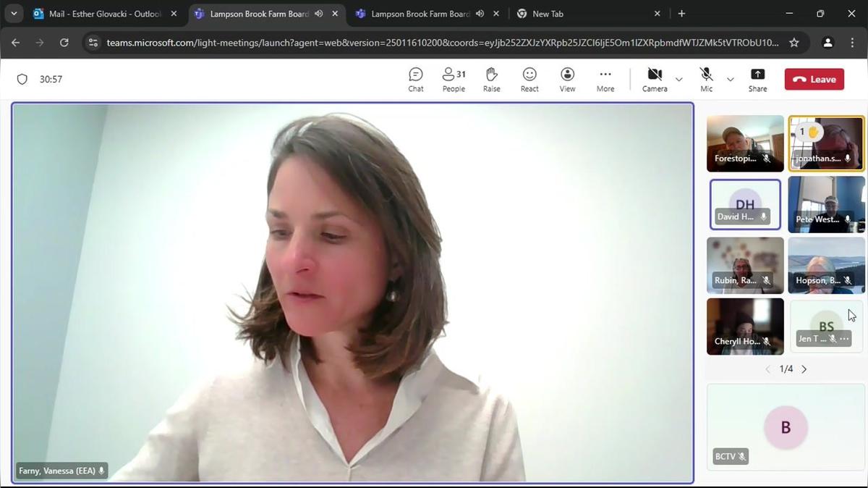Close the New Tab browser tab
The height and width of the screenshot is (488, 868).
point(657,14)
